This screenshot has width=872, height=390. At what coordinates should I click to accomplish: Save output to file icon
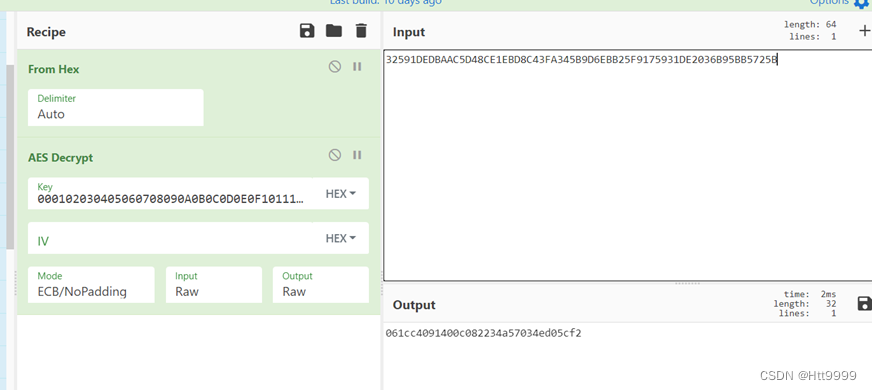865,303
